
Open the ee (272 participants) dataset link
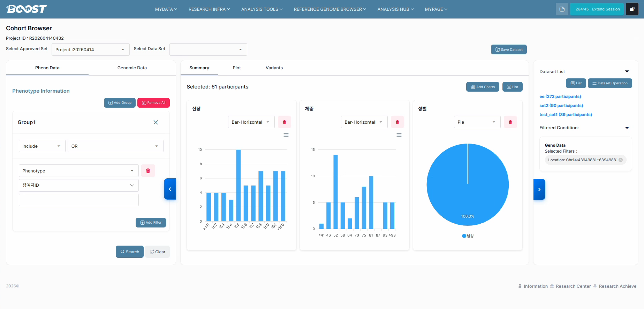tap(560, 96)
